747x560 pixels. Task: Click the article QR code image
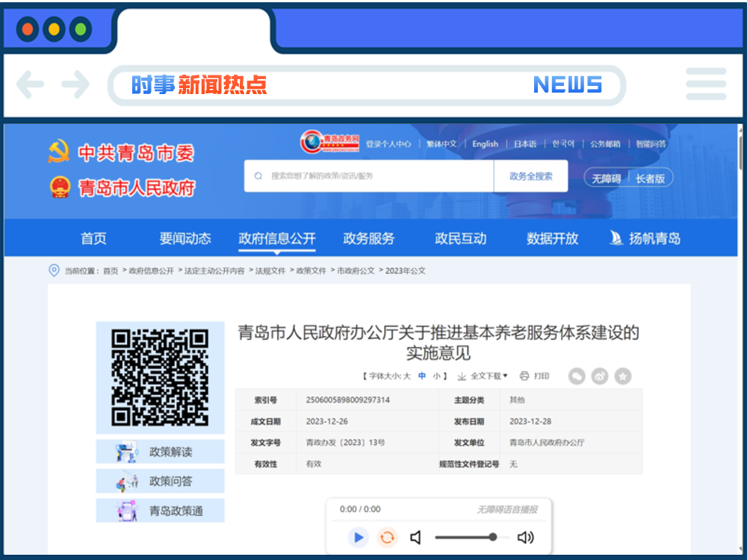click(x=160, y=376)
